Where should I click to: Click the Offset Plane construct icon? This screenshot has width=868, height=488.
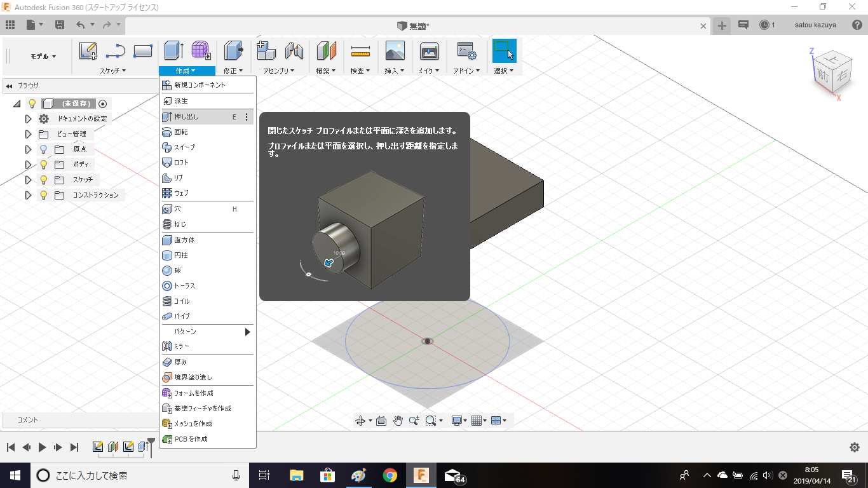pos(327,51)
